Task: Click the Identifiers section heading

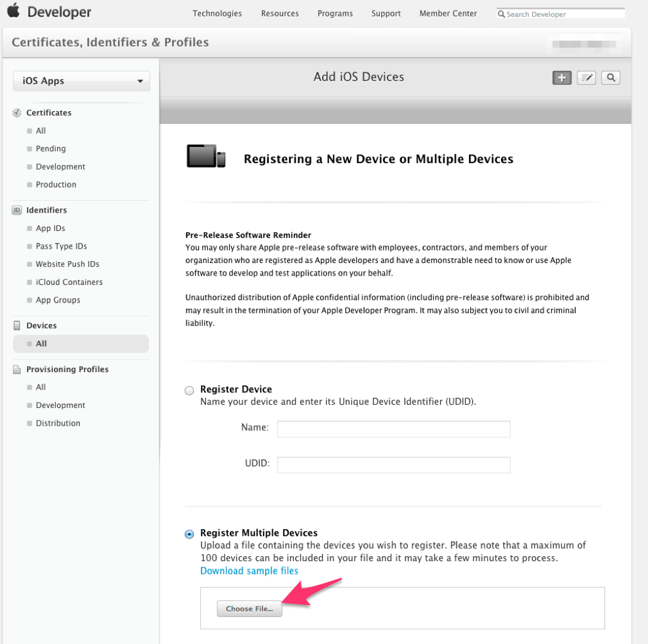Action: [x=46, y=210]
